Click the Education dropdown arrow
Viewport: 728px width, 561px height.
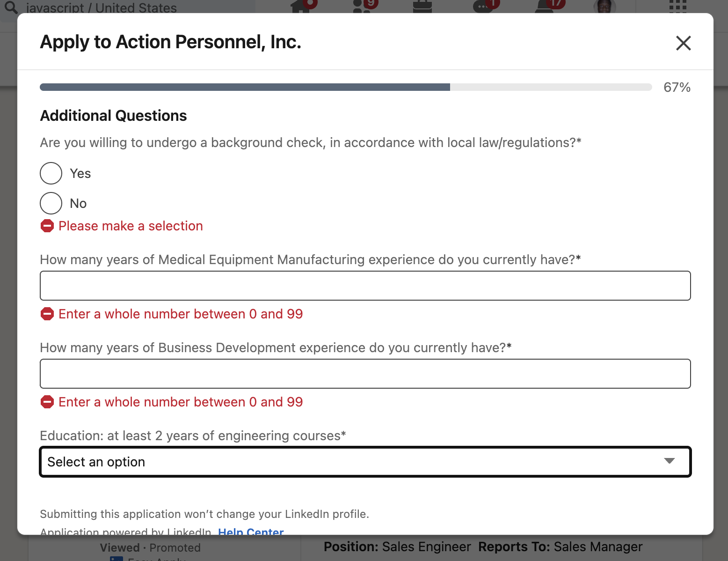coord(670,461)
